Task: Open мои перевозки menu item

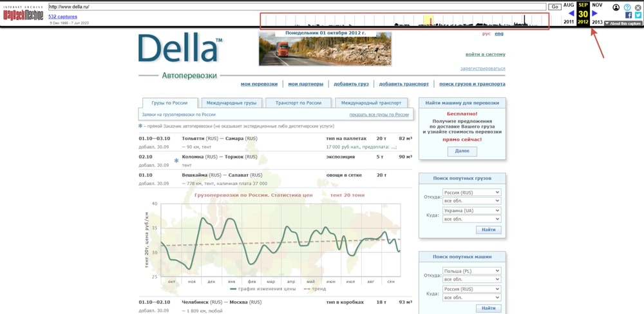Action: point(259,84)
